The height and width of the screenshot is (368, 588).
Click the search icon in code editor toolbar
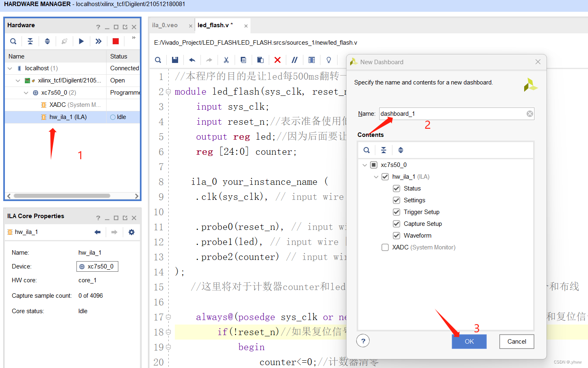point(158,60)
